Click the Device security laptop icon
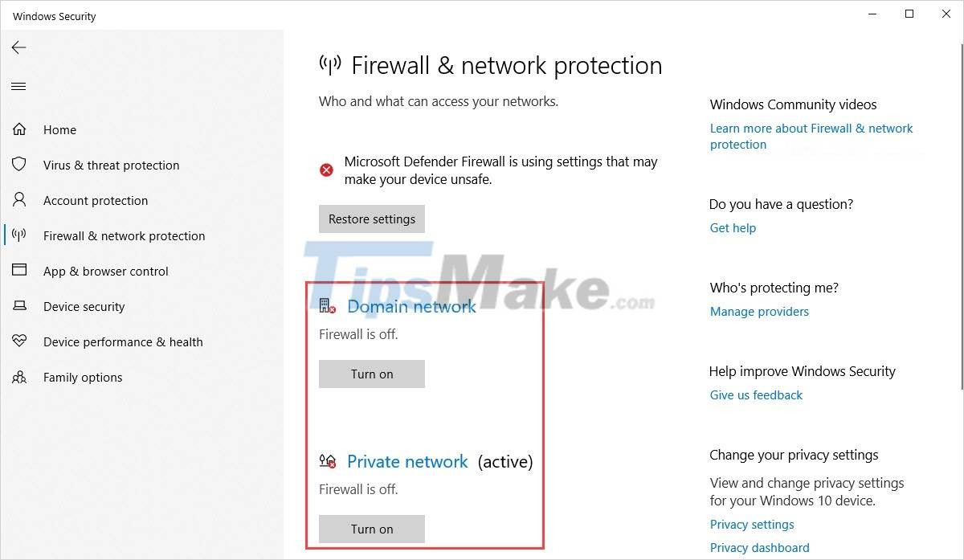This screenshot has height=560, width=964. coord(19,306)
